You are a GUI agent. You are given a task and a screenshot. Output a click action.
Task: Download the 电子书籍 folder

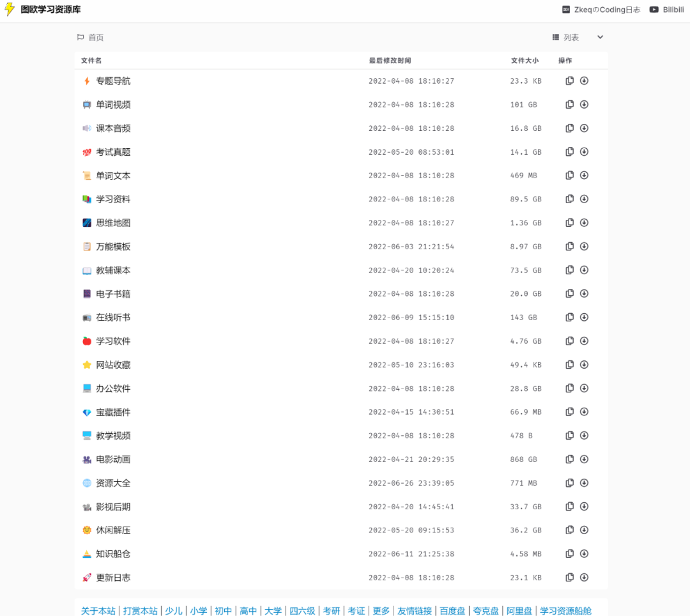point(584,293)
